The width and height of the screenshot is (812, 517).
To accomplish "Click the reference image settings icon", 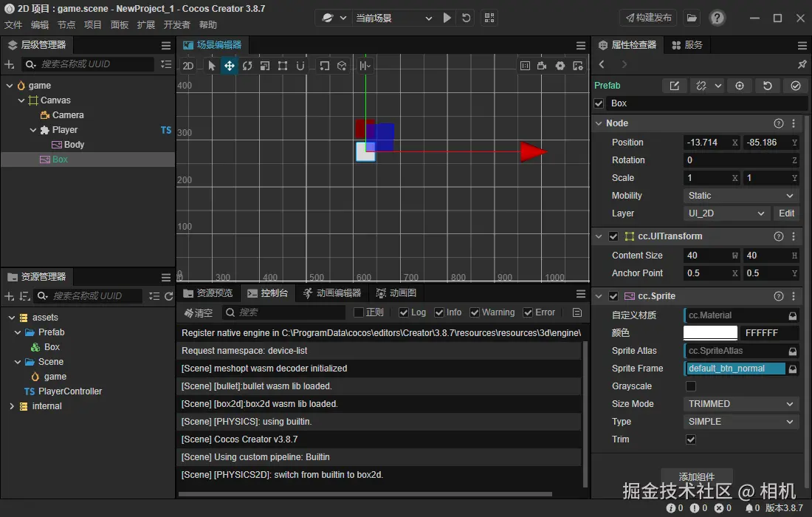I will coord(578,66).
